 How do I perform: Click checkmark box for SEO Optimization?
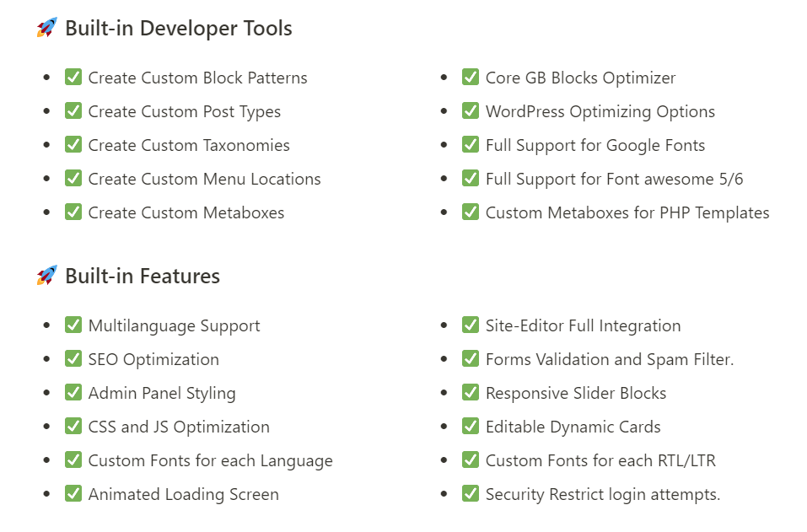[x=73, y=358]
